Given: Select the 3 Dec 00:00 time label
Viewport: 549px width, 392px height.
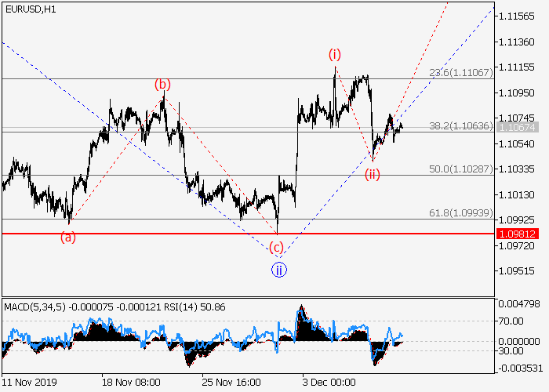Looking at the screenshot, I should (329, 383).
